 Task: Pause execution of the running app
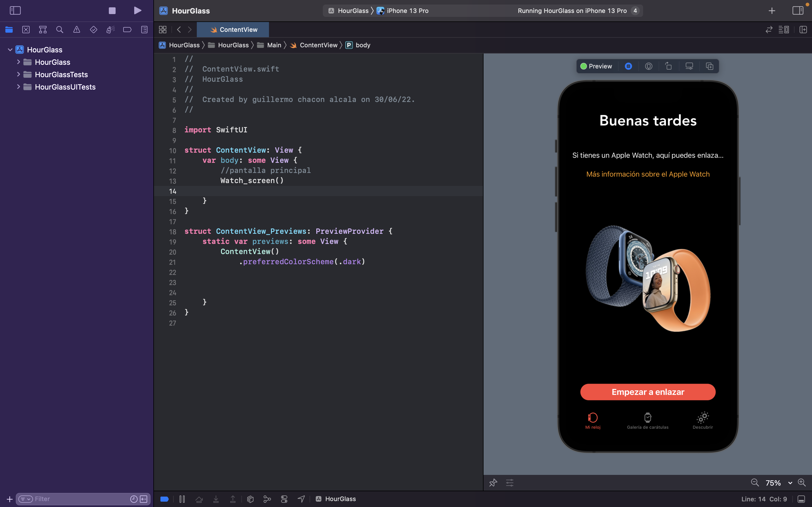(182, 499)
